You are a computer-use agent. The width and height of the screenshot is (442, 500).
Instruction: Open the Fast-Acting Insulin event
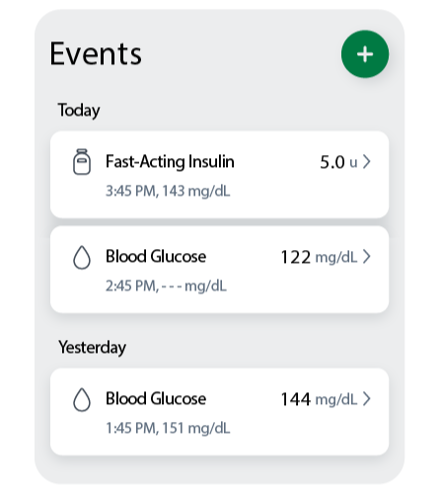pyautogui.click(x=170, y=162)
